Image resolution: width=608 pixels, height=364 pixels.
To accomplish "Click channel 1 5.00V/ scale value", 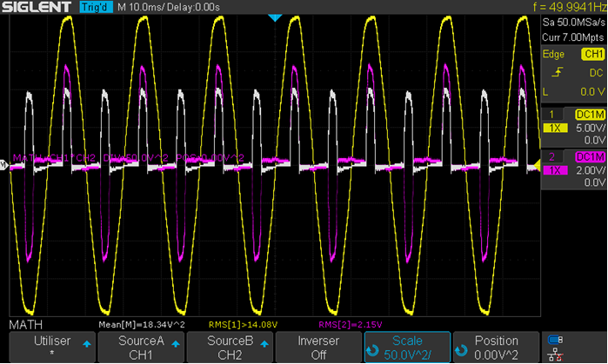I will [591, 128].
